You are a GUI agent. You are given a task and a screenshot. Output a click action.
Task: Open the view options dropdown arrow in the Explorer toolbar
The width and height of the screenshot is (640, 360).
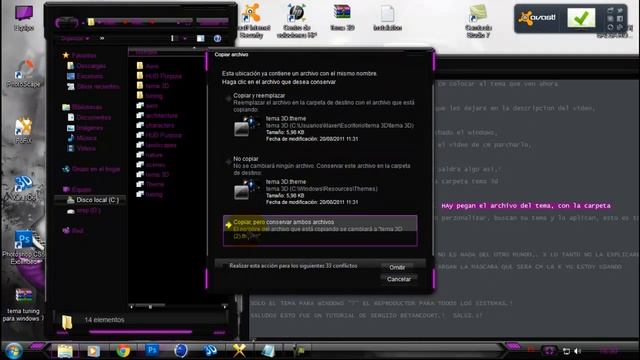pyautogui.click(x=185, y=38)
